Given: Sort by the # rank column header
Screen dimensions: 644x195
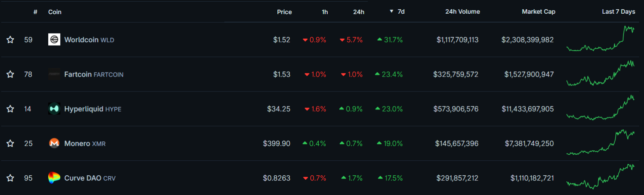Looking at the screenshot, I should (x=35, y=12).
